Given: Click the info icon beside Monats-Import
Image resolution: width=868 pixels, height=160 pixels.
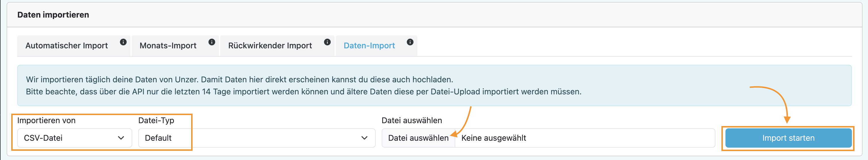Looking at the screenshot, I should click(212, 42).
